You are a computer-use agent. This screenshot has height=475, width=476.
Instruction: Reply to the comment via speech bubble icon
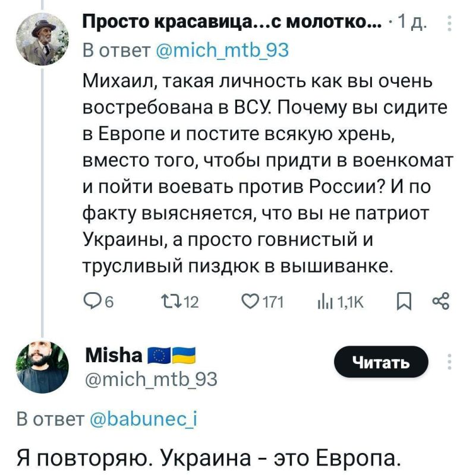(x=90, y=303)
